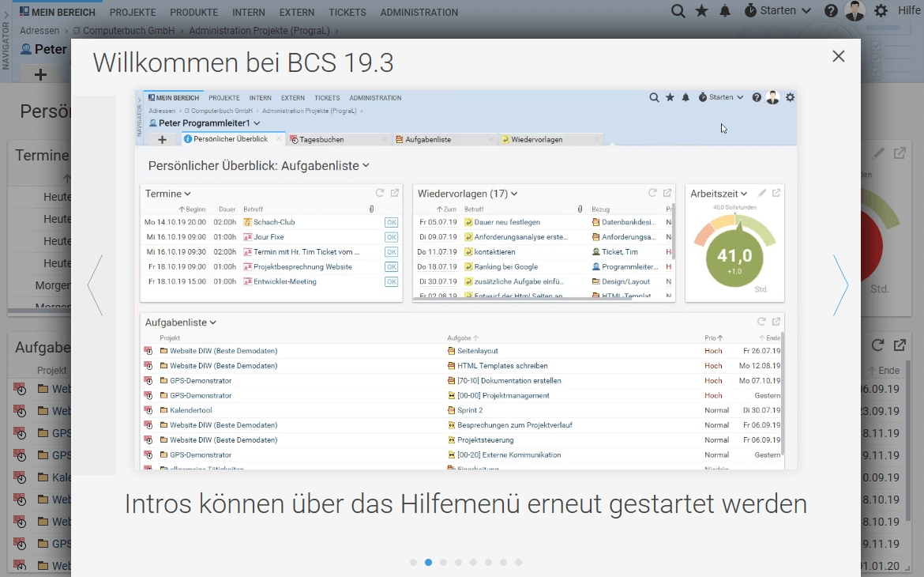
Task: Open settings via the gear icon
Action: [x=881, y=11]
